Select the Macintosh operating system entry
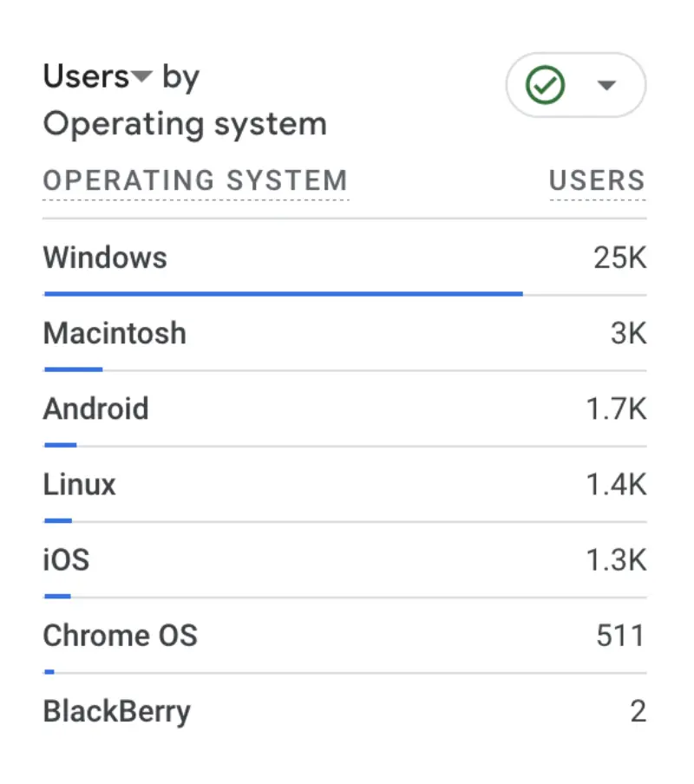The width and height of the screenshot is (694, 784). point(114,333)
